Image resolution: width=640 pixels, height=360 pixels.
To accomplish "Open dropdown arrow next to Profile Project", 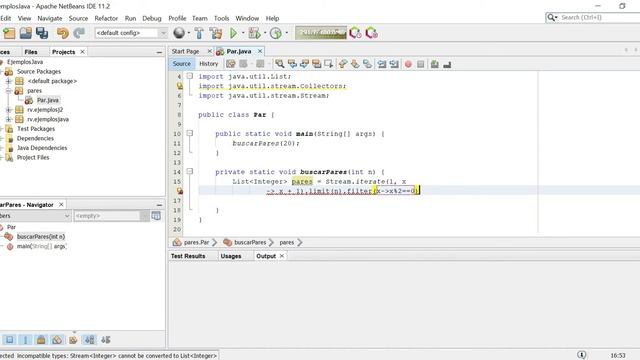I will point(287,33).
